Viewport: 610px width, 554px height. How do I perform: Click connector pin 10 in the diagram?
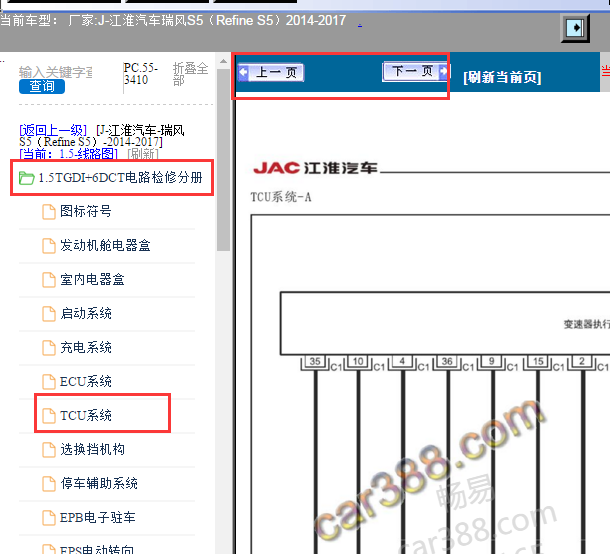[358, 361]
